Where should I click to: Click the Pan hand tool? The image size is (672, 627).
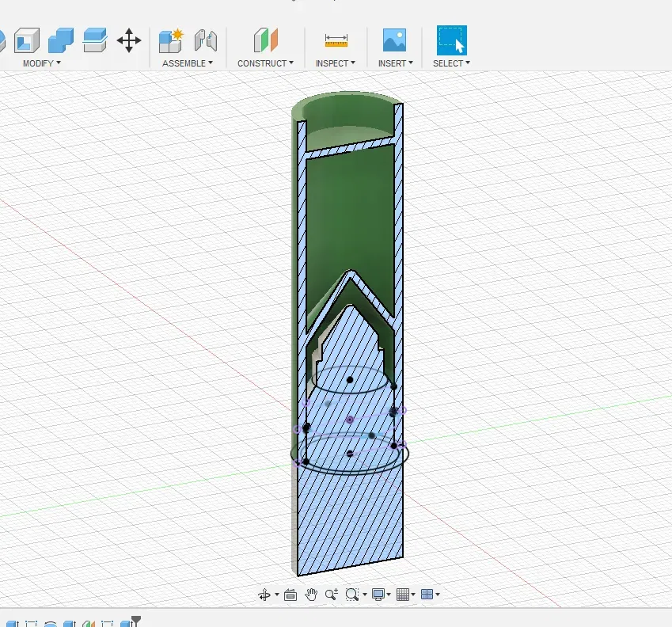(x=312, y=595)
